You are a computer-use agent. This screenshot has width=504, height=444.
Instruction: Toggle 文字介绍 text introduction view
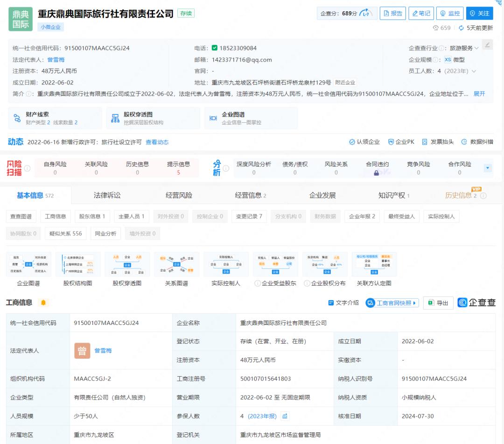coord(343,303)
